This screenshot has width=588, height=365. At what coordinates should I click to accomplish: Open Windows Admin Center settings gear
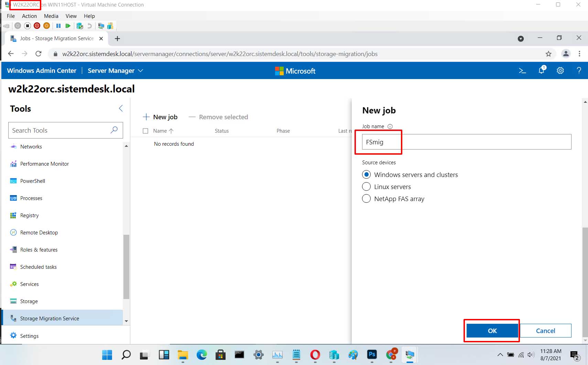coord(560,71)
